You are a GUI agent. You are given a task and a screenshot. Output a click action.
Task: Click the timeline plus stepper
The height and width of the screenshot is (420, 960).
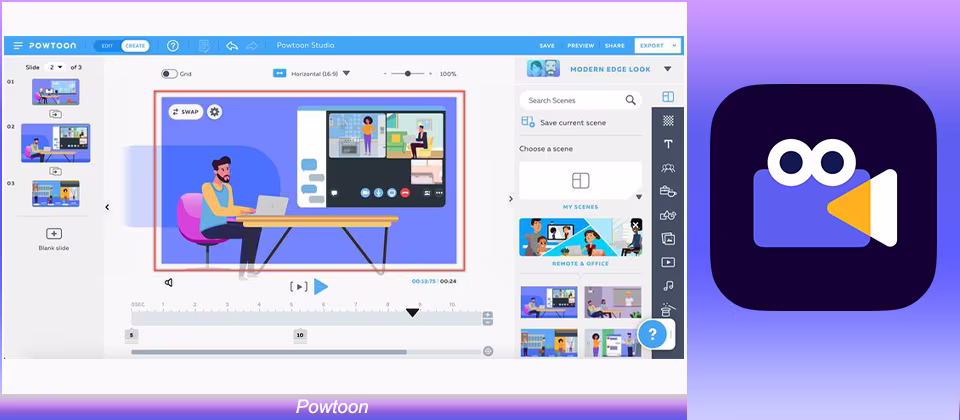(487, 315)
